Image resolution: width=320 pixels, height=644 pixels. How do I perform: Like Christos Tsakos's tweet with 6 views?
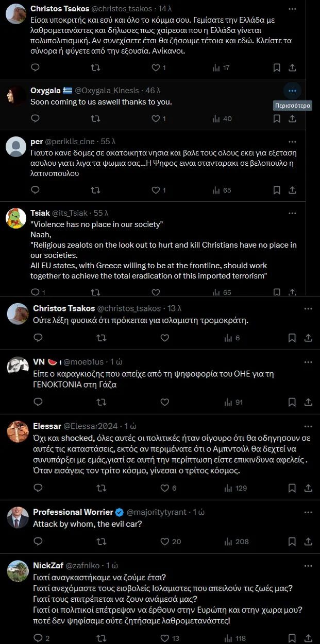tap(165, 338)
